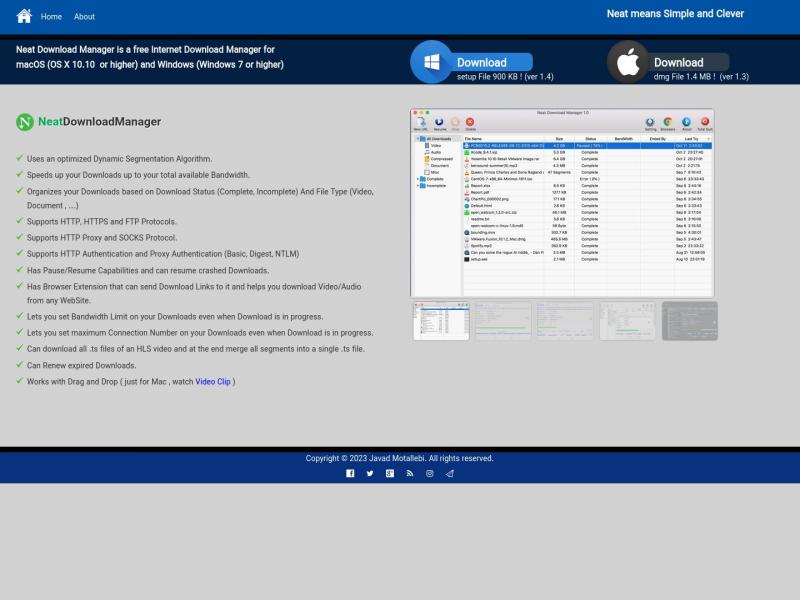Screen dimensions: 800x600
Task: Open the Home page link
Action: (x=51, y=16)
